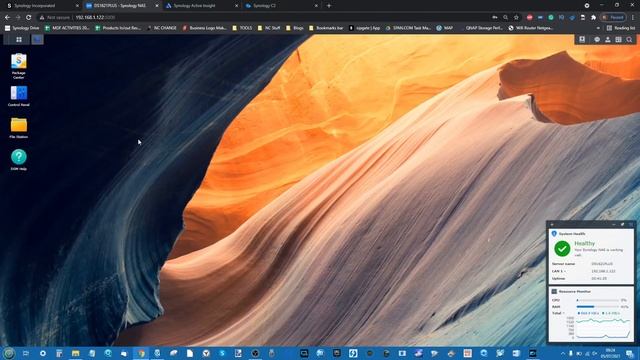Click the plus button in widget panel header
Viewport: 640px width, 360px height.
tap(552, 224)
